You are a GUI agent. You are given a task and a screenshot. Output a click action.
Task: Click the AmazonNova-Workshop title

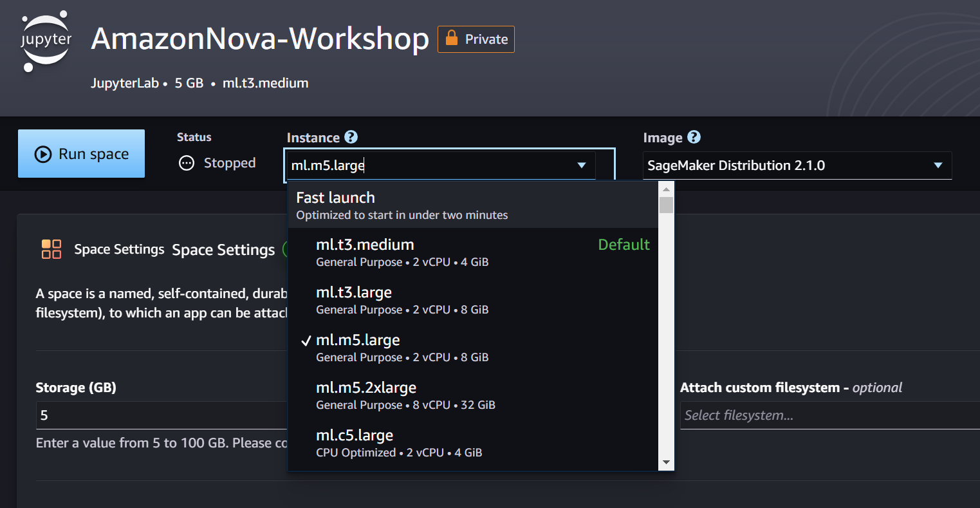[x=260, y=39]
